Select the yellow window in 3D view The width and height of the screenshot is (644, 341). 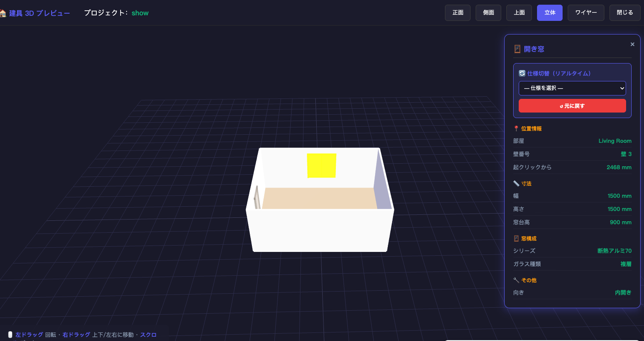coord(322,165)
